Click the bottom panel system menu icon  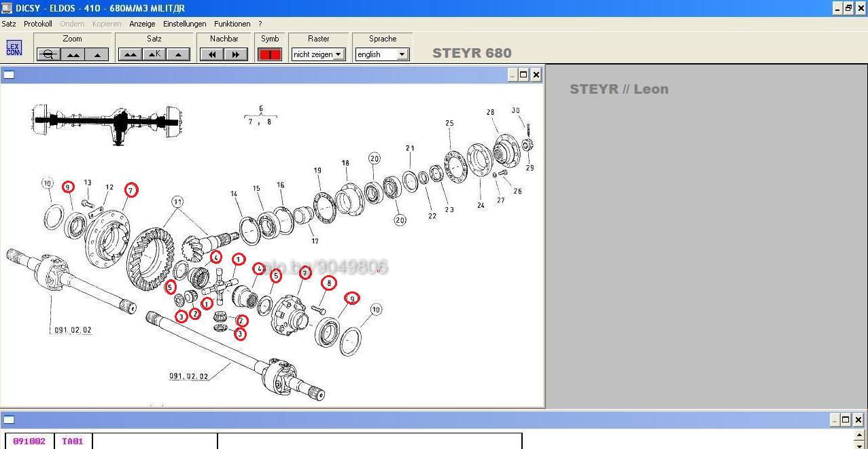click(x=9, y=419)
